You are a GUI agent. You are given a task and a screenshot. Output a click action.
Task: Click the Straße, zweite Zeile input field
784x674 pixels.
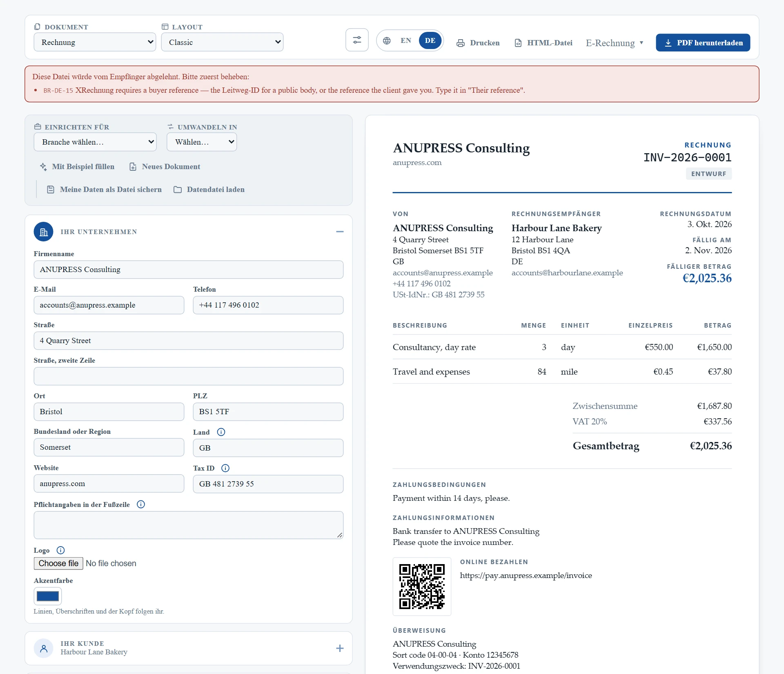click(x=189, y=376)
